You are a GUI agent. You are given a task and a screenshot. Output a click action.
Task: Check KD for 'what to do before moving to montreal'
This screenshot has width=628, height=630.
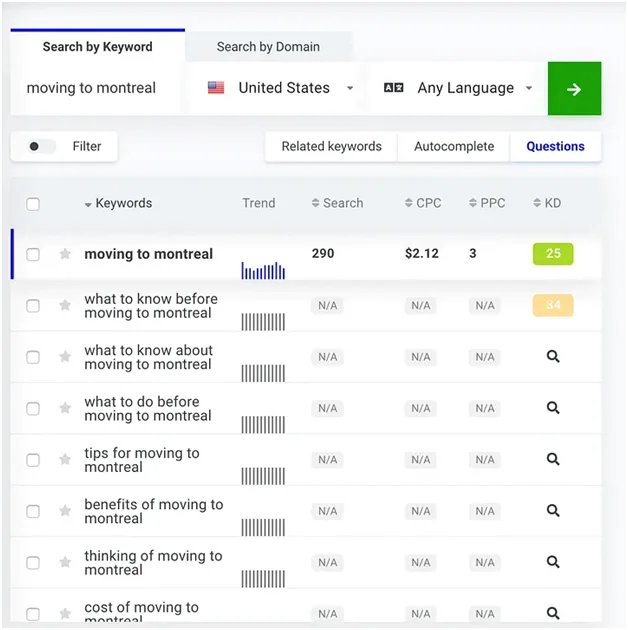coord(553,408)
